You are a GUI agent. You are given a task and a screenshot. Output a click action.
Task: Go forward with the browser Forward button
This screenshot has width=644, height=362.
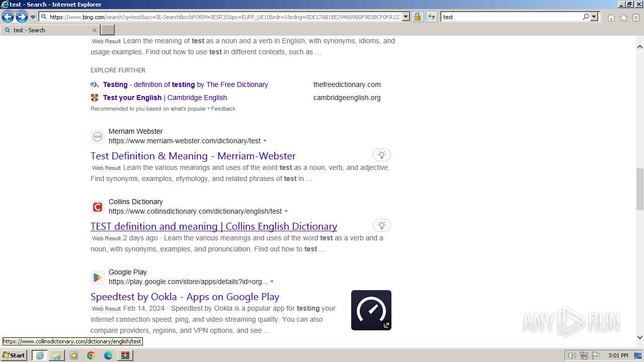point(22,17)
